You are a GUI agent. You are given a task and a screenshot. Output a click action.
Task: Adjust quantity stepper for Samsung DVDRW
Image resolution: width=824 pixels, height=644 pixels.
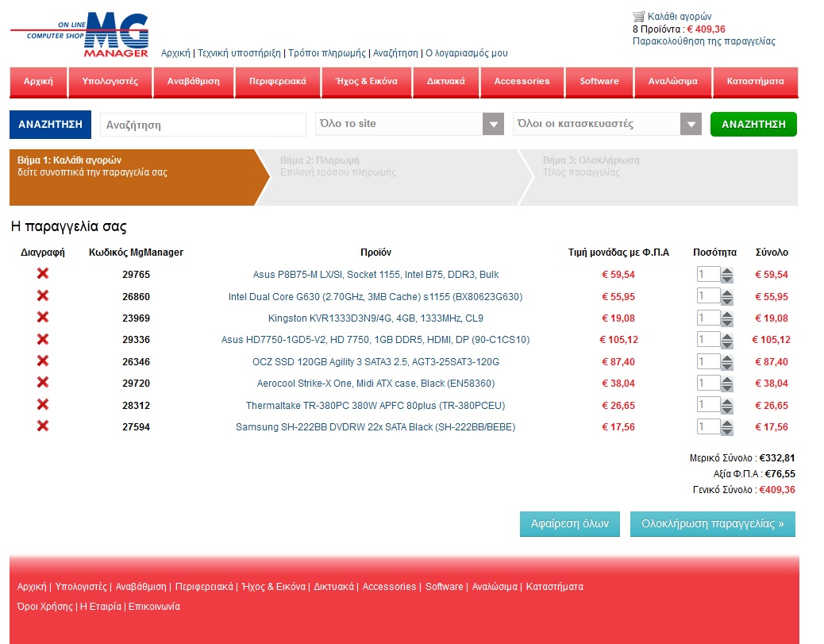click(x=727, y=427)
